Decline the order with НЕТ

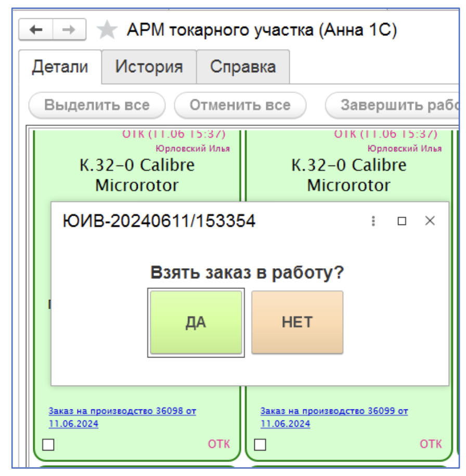coord(297,322)
